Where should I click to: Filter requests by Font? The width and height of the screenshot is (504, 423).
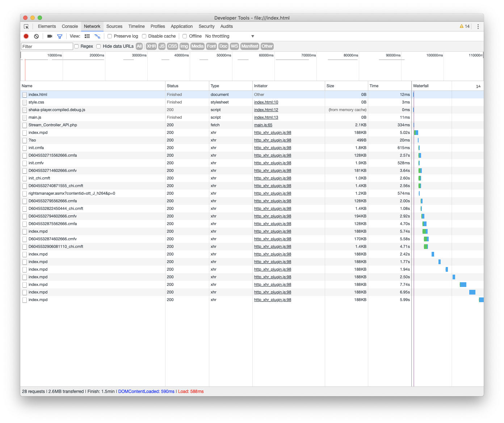211,46
